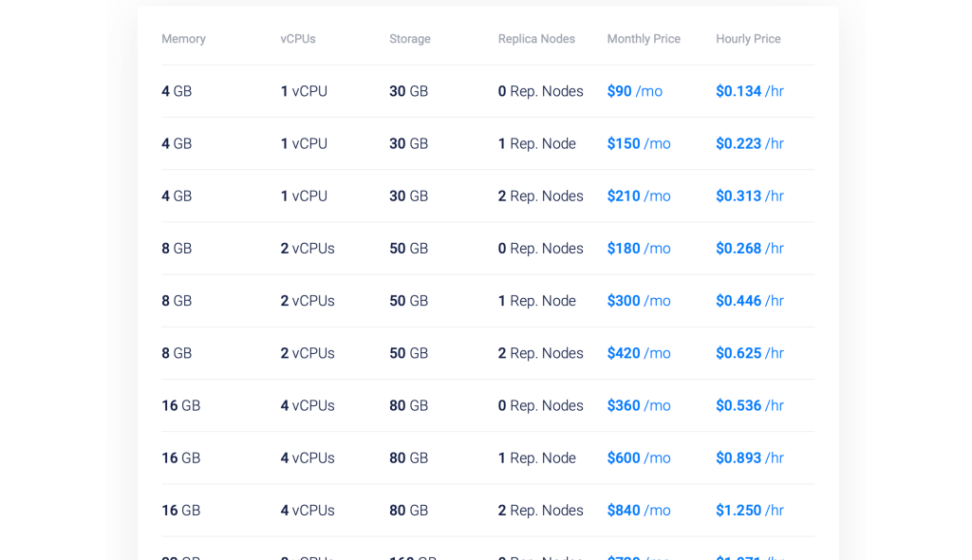Select the $300 /mo monthly price
The image size is (972, 560).
pyautogui.click(x=639, y=301)
